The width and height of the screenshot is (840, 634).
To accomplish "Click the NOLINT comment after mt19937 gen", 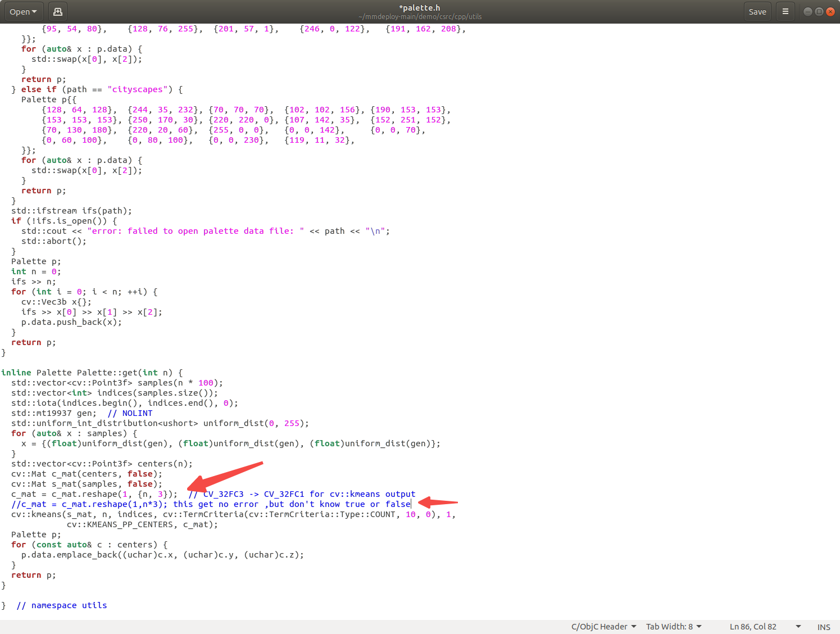I will 130,413.
